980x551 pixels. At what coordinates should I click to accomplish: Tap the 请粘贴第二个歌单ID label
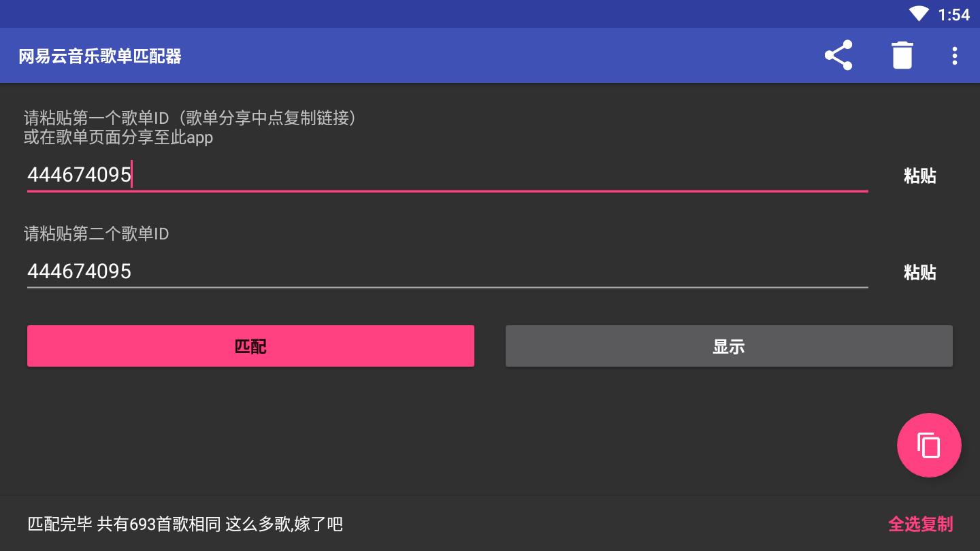[x=97, y=234]
